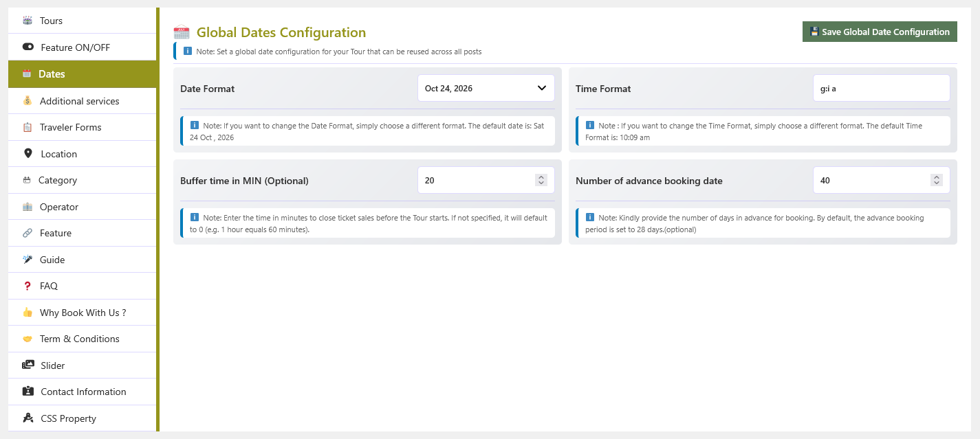Open the Guide section

(83, 260)
